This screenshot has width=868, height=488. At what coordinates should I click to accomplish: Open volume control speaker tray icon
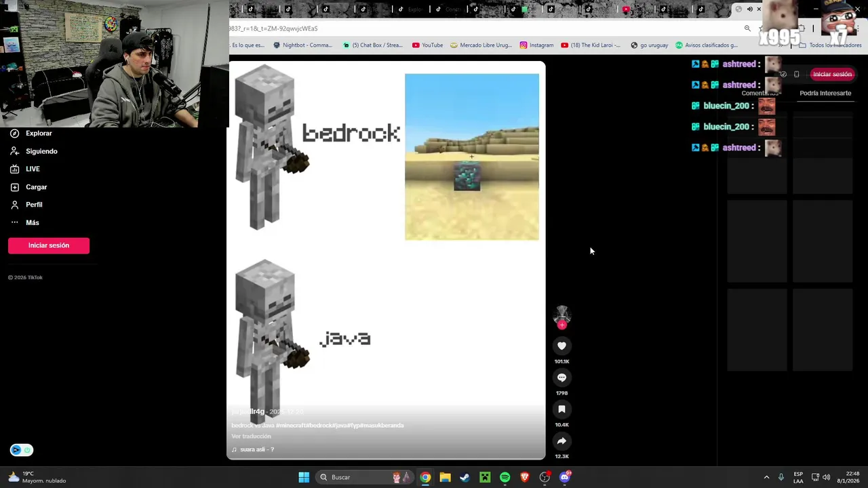(x=826, y=477)
